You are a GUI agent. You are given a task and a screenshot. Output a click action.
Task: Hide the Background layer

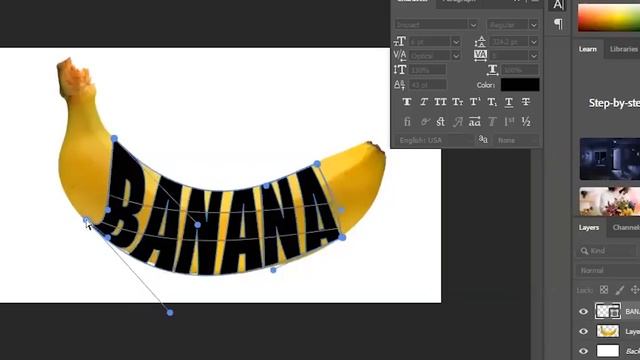(x=584, y=351)
